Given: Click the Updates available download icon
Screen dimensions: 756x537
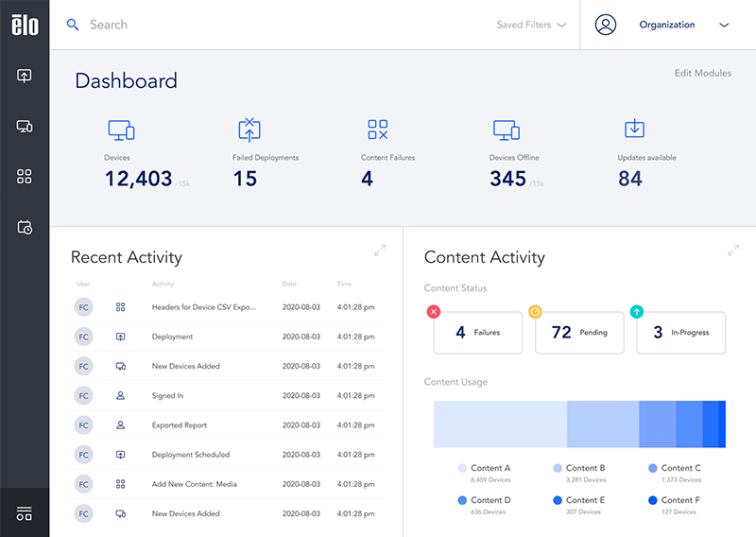Looking at the screenshot, I should 634,130.
